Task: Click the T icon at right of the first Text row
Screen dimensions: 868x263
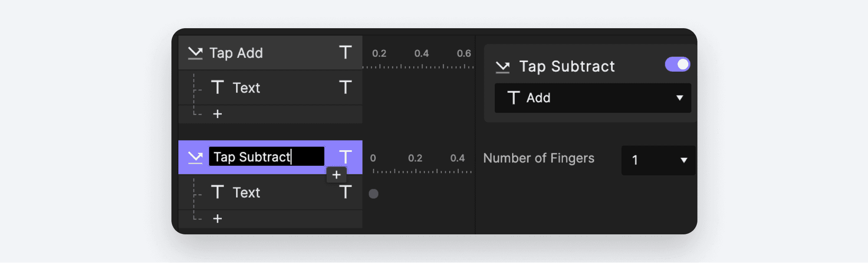Action: (x=345, y=88)
